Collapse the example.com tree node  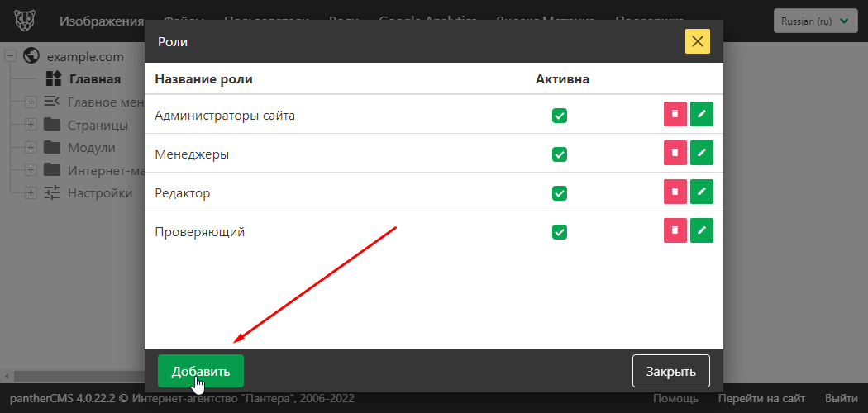tap(11, 57)
